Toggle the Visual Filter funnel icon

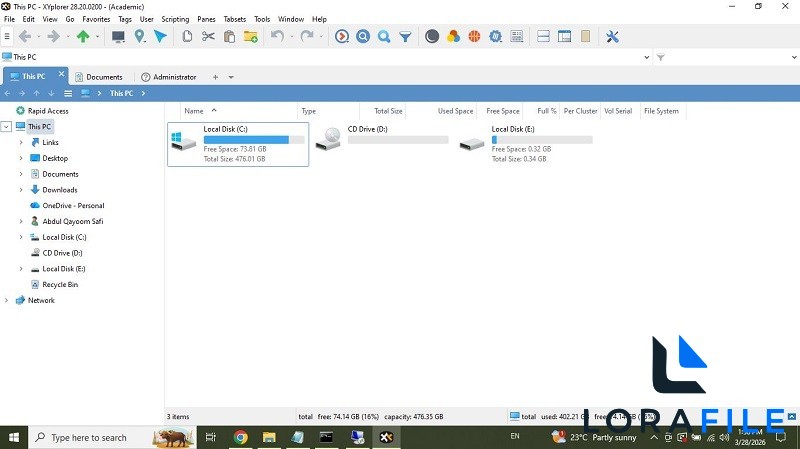coord(405,36)
